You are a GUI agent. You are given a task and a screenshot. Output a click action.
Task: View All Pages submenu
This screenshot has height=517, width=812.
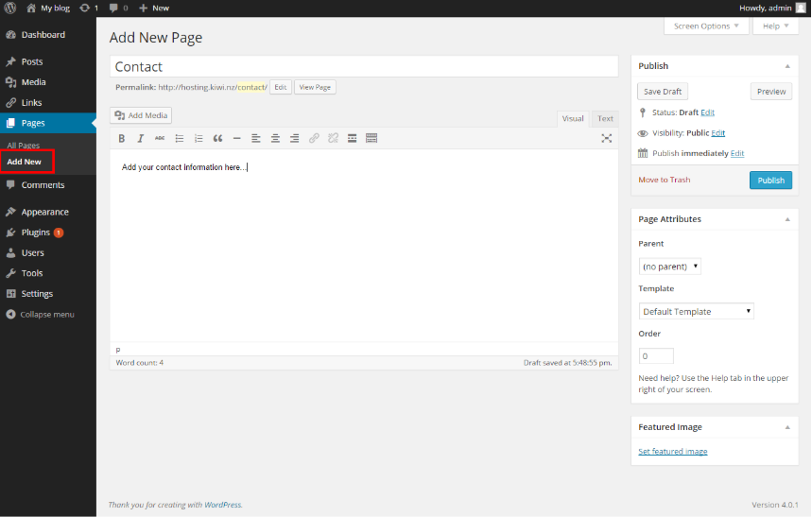(24, 145)
